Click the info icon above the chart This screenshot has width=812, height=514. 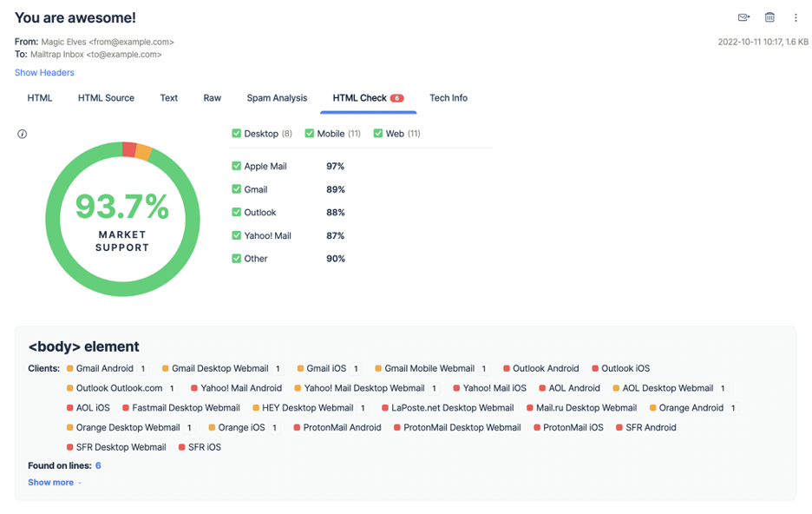[x=23, y=135]
